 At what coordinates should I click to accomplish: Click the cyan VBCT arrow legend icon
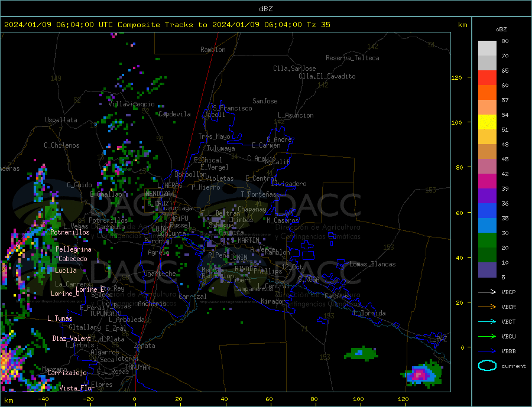(487, 321)
